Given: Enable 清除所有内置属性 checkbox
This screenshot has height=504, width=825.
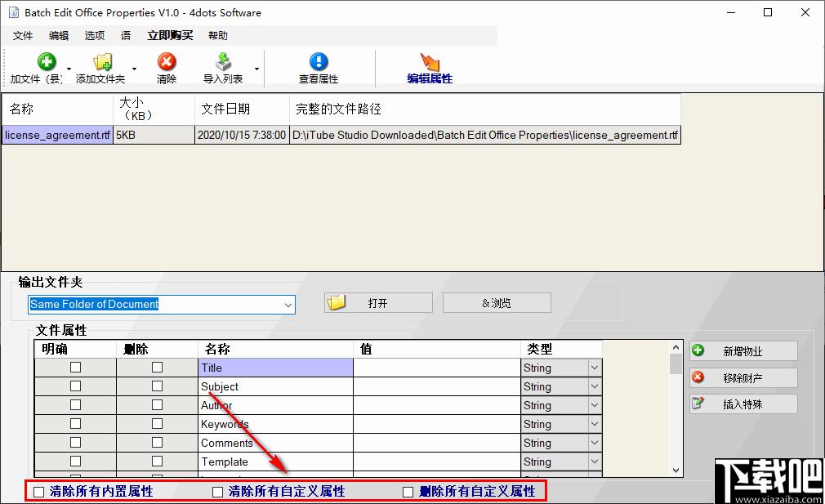Looking at the screenshot, I should pos(39,492).
